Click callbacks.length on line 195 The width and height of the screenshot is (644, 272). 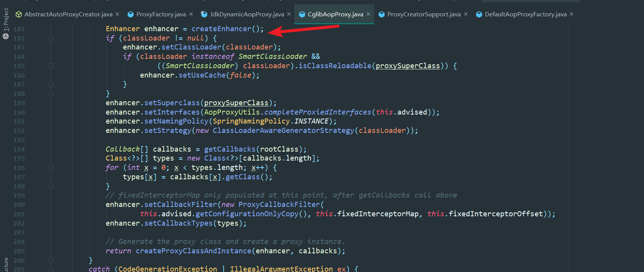click(x=277, y=158)
